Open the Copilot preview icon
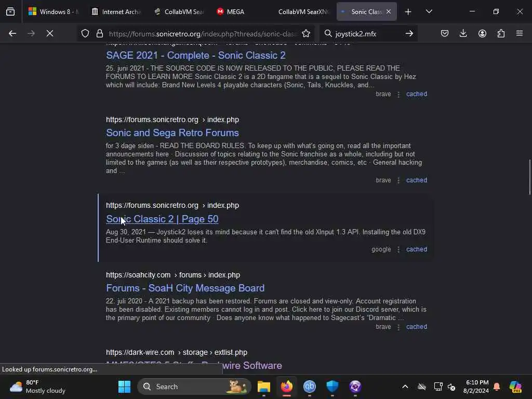Image resolution: width=532 pixels, height=399 pixels. click(515, 387)
